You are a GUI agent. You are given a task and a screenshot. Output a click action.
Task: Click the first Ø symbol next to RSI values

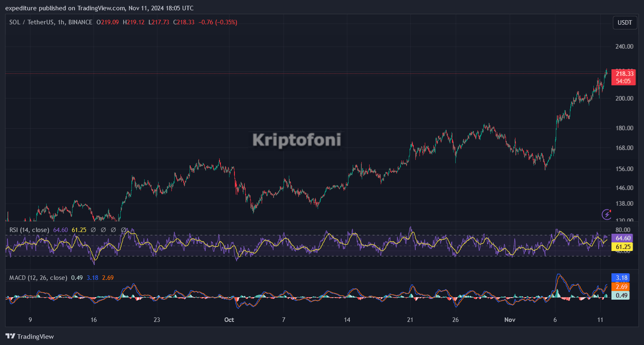(94, 230)
